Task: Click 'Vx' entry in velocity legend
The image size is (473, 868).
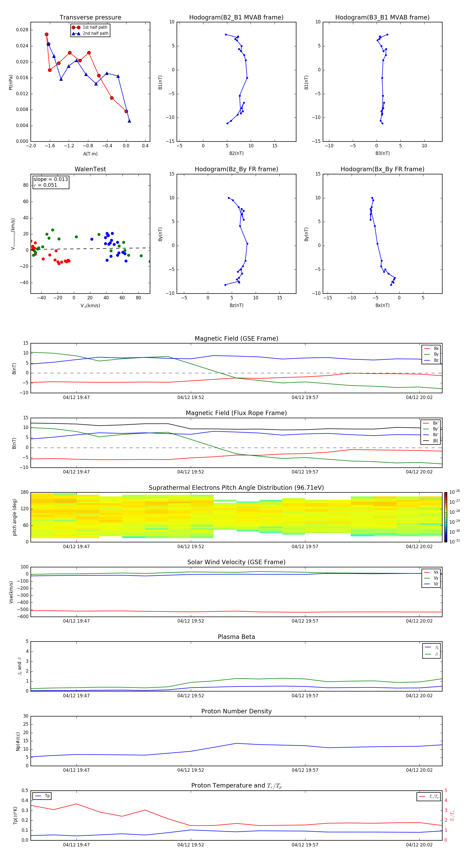Action: coord(431,572)
